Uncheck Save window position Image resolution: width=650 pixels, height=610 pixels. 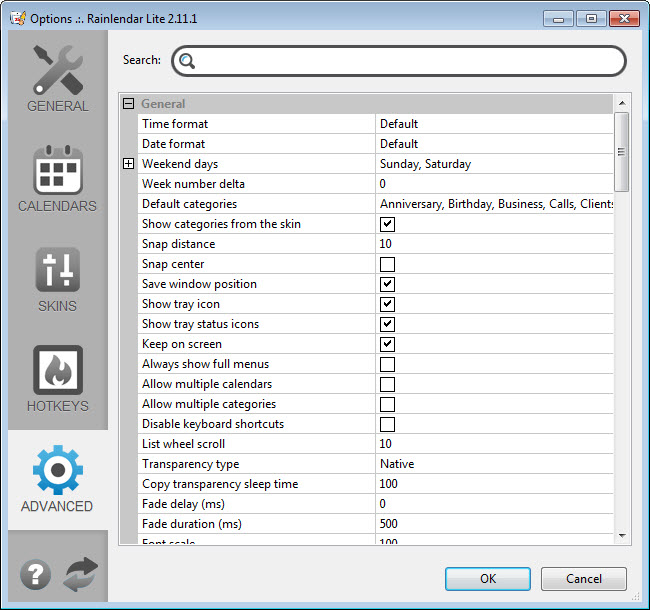(x=387, y=284)
